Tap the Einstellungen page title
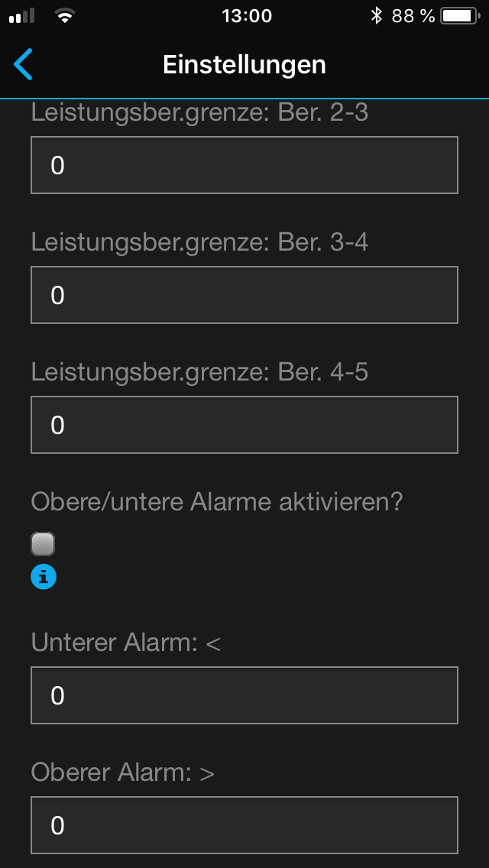The width and height of the screenshot is (489, 868). (244, 64)
